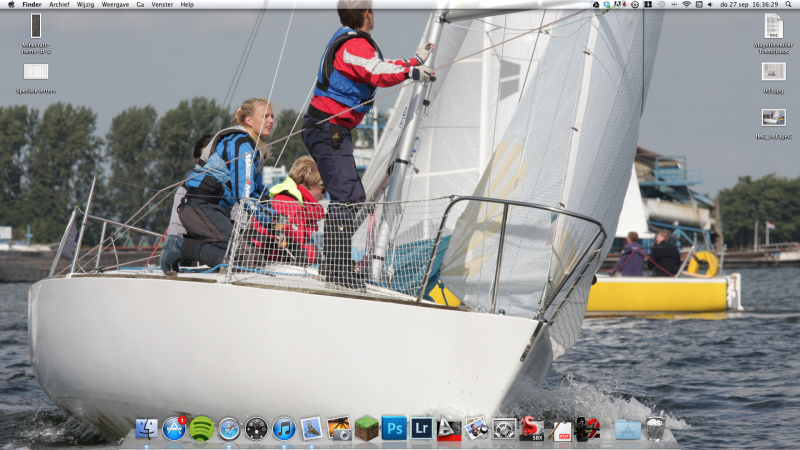Open the PDF editor dock icon
This screenshot has width=800, height=450.
[x=559, y=429]
